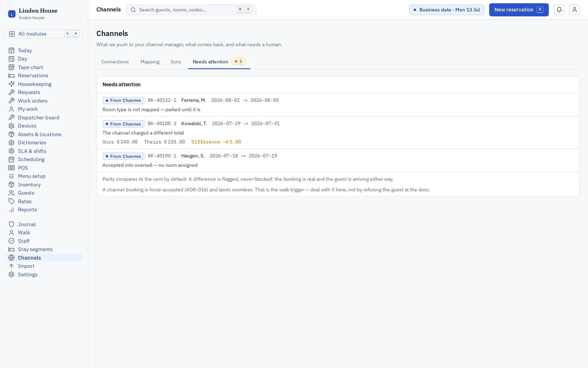Switch to the Sync tab
The height and width of the screenshot is (368, 588).
click(176, 62)
